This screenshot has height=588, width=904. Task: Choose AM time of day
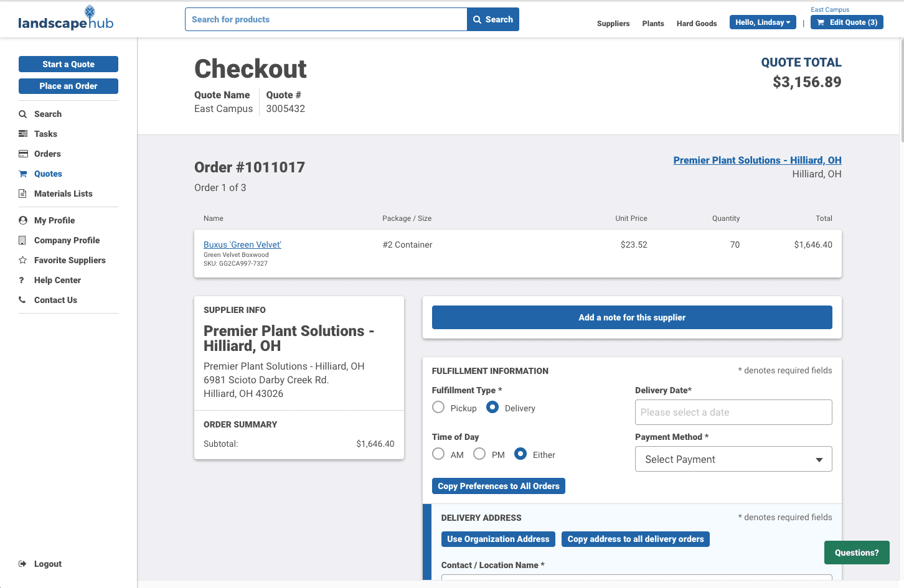(438, 454)
